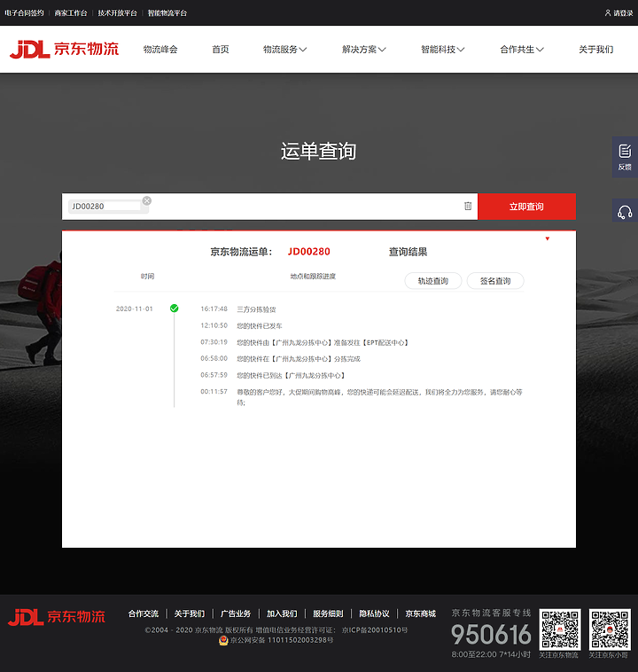This screenshot has height=672, width=638.
Task: Click the 00:11:57 大促期间 notice entry
Action: point(362,397)
